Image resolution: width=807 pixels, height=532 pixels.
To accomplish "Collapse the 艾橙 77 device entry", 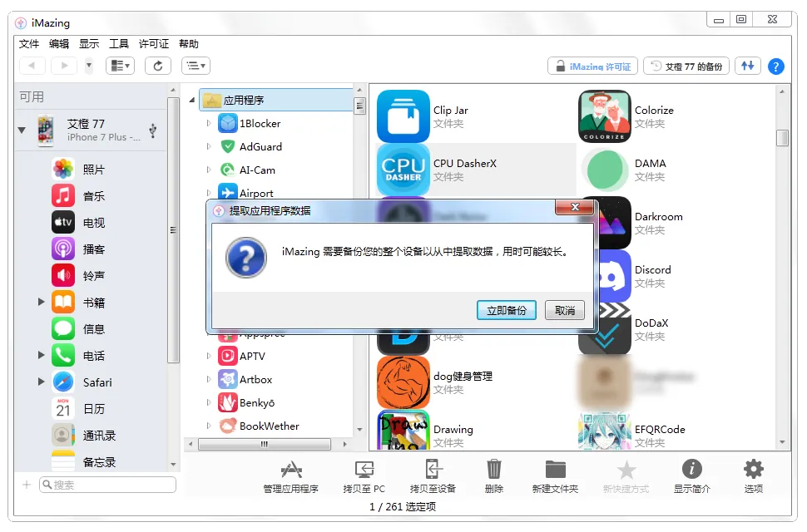I will tap(22, 130).
